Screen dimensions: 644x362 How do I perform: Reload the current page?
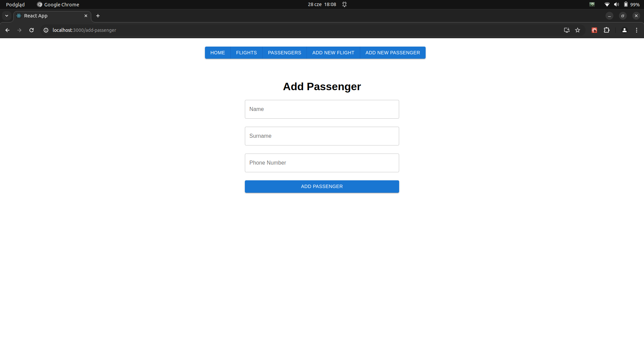point(32,30)
